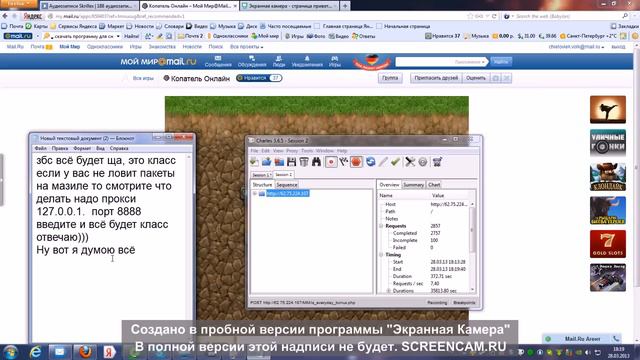Click the Firefox icon in the taskbar
Viewport: 640px width, 360px height.
(84, 352)
